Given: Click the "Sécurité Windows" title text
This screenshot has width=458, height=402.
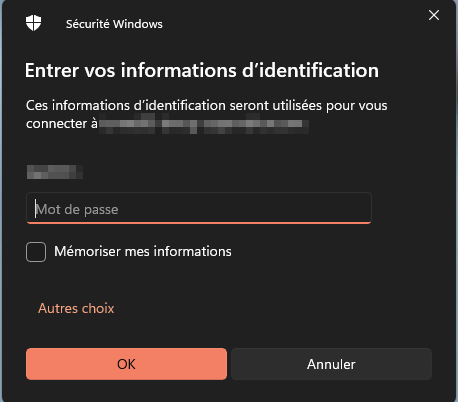Looking at the screenshot, I should click(114, 24).
